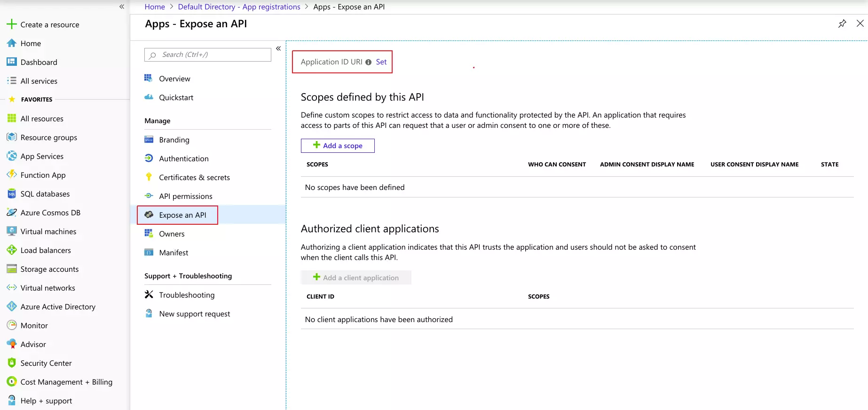Click the Resource groups cube icon
868x410 pixels.
coord(12,137)
